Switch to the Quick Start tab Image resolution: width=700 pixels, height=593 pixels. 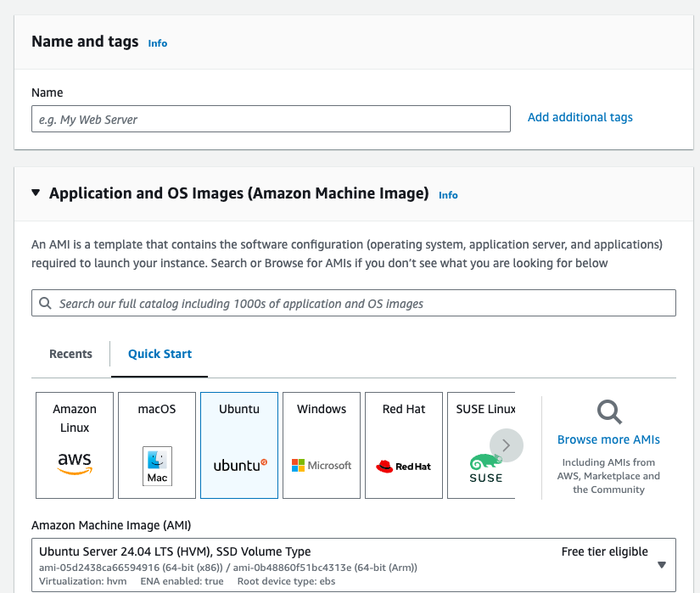tap(160, 354)
